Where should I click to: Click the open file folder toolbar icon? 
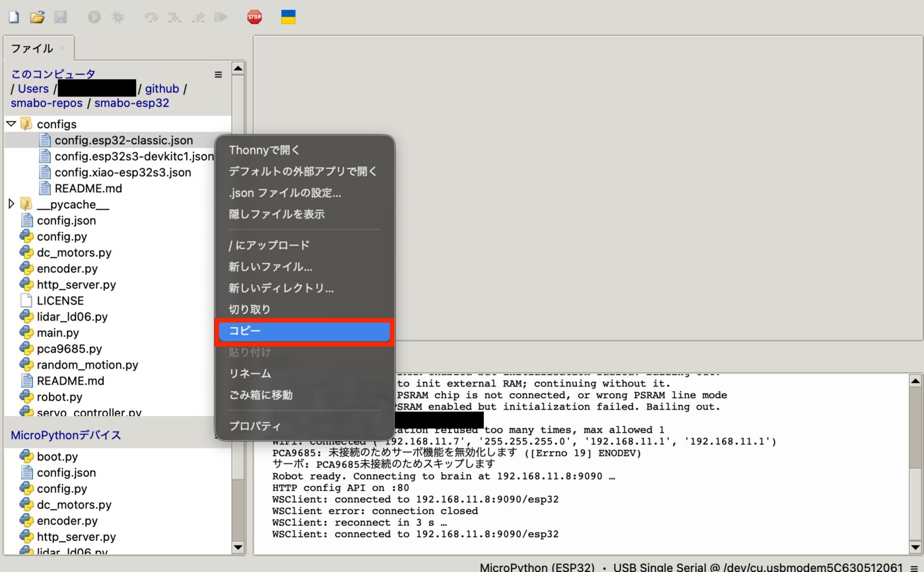(x=37, y=17)
